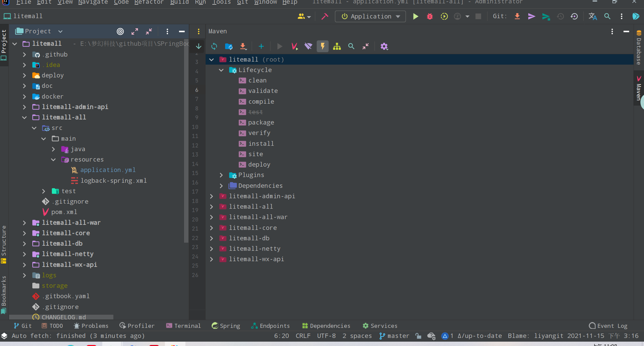
Task: Open Problems tool window
Action: [x=91, y=326]
